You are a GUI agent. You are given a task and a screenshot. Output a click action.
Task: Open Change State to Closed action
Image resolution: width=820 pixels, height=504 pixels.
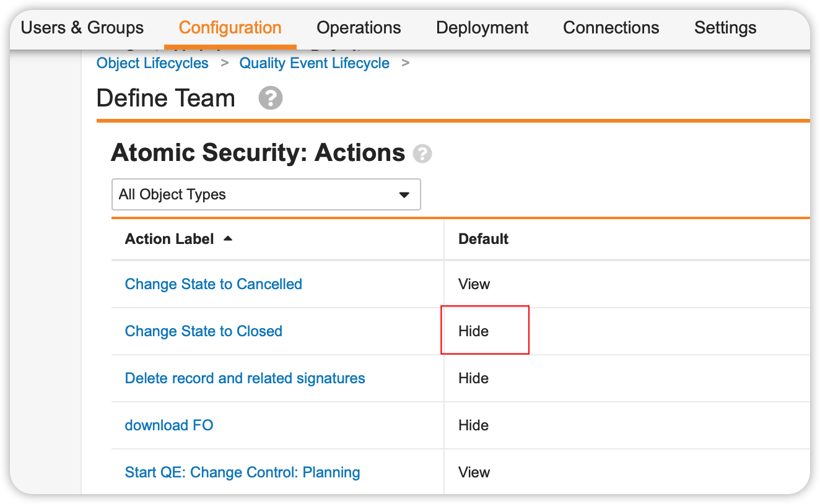pyautogui.click(x=203, y=331)
